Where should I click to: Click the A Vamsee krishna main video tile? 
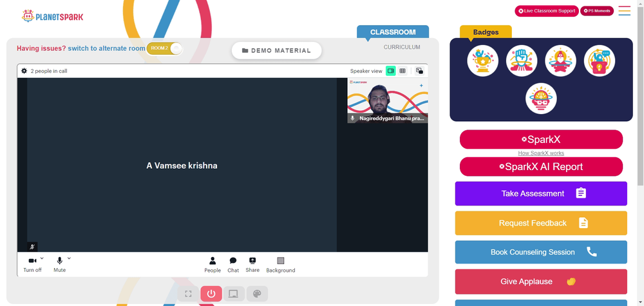point(182,165)
